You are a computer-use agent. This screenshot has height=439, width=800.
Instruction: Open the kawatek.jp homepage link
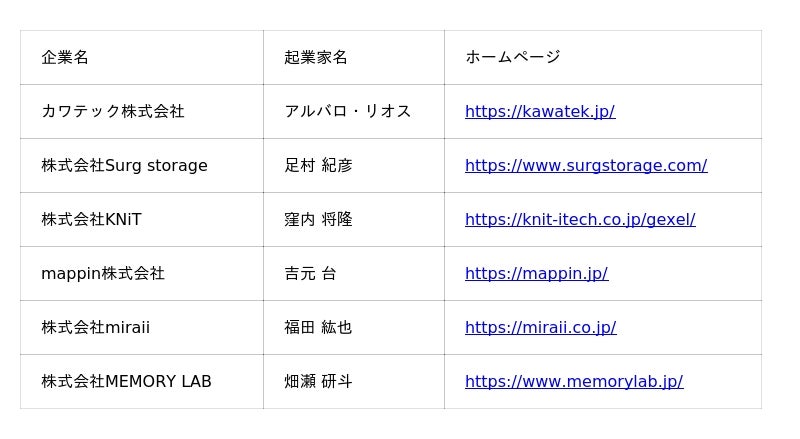pos(539,111)
